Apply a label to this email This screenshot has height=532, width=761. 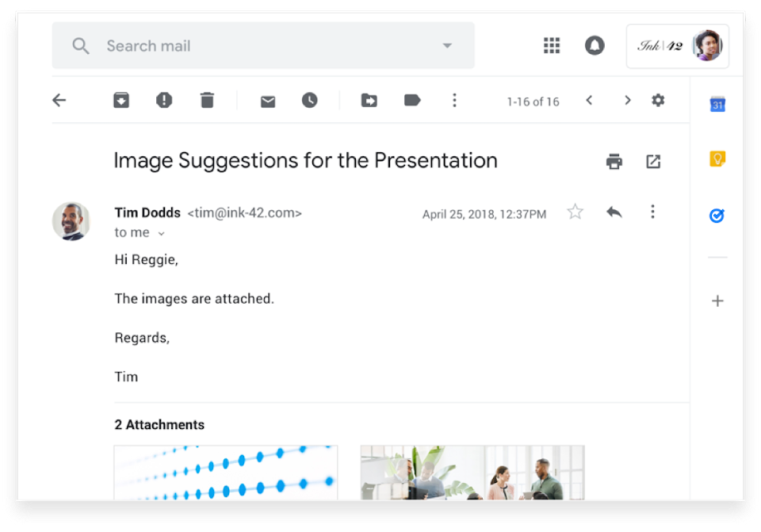(411, 100)
